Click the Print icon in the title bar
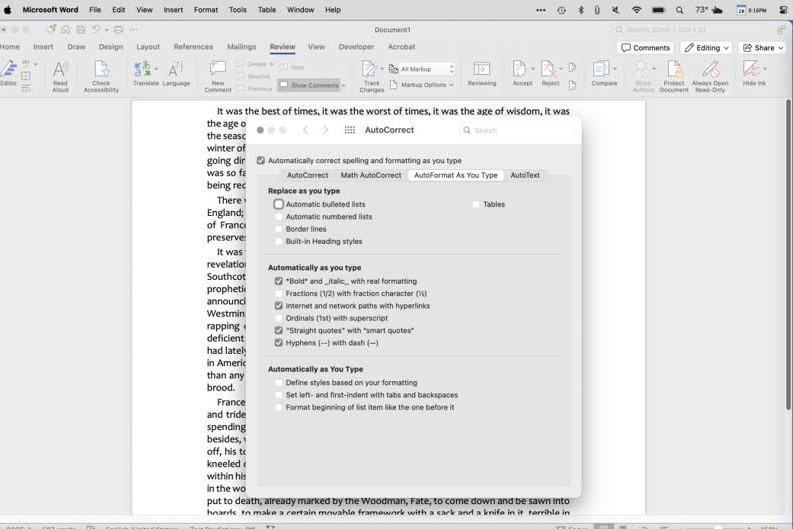This screenshot has width=793, height=529. click(119, 30)
